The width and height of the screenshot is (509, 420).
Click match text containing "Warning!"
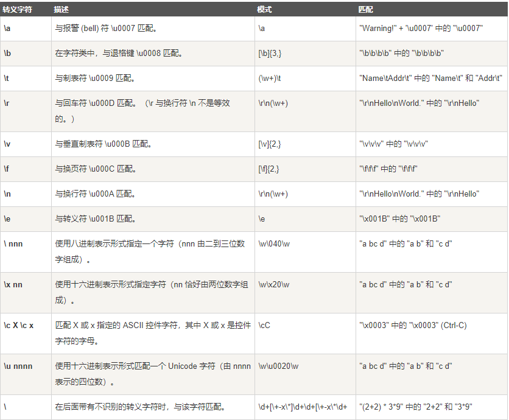pos(421,28)
